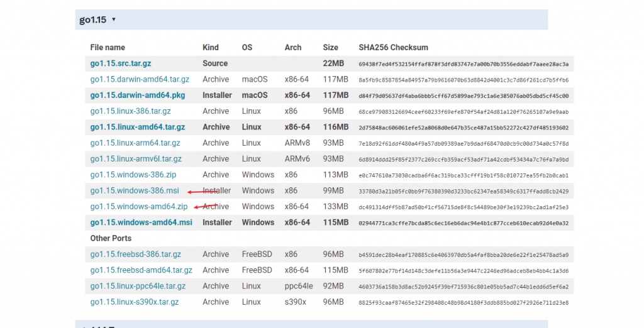Click the triangle next to go1.15
The height and width of the screenshot is (328, 644).
114,19
